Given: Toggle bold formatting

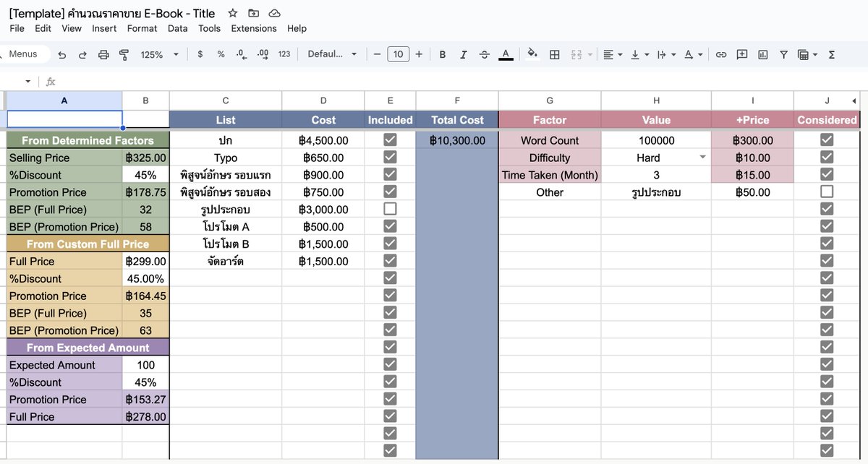Looking at the screenshot, I should click(443, 54).
